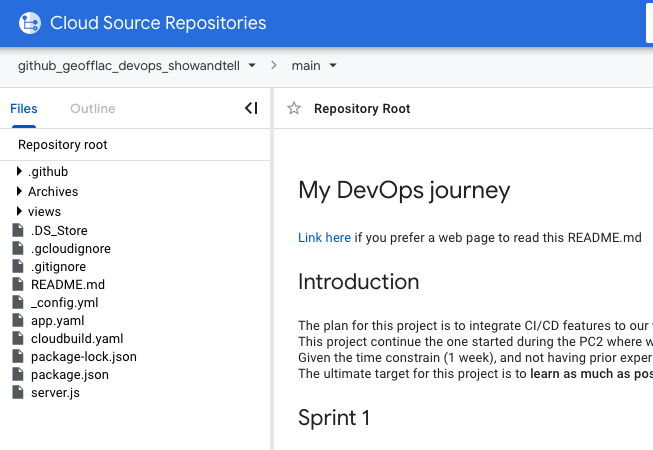Click the Introduction heading
653x450 pixels.
[x=359, y=282]
